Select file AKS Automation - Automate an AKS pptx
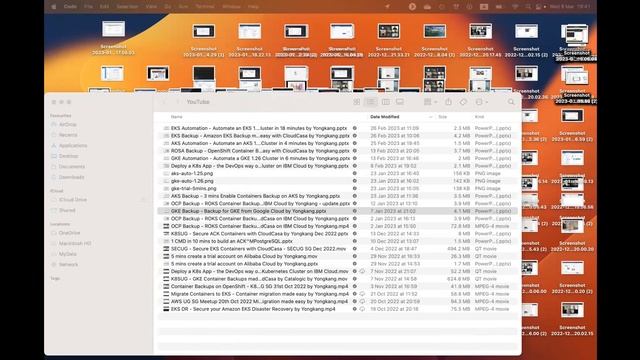The width and height of the screenshot is (640, 360). coord(337,143)
